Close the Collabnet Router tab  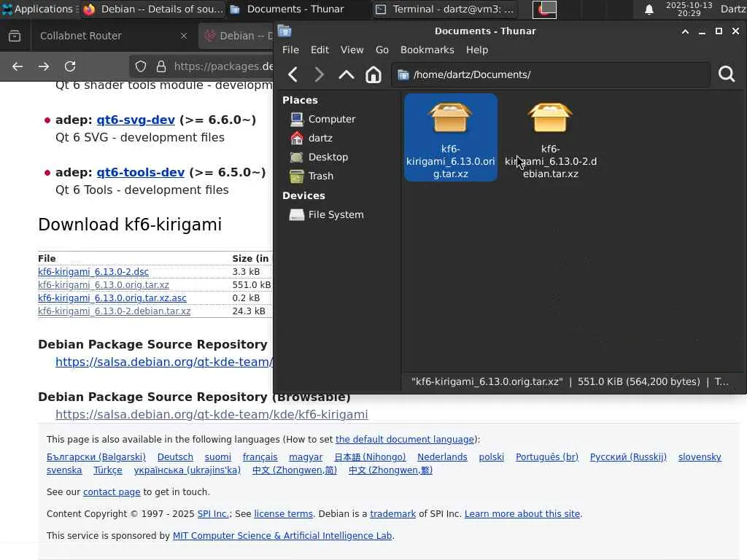pos(184,36)
